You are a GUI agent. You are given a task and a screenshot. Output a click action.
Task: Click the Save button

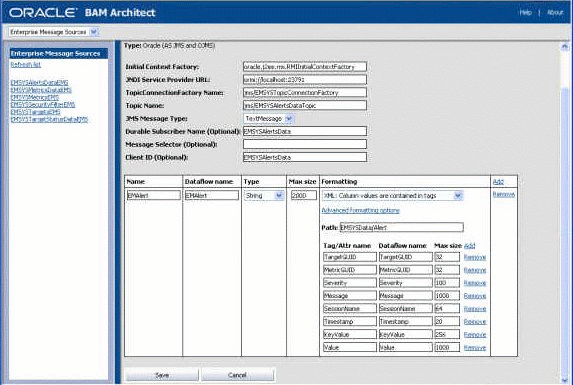click(162, 375)
